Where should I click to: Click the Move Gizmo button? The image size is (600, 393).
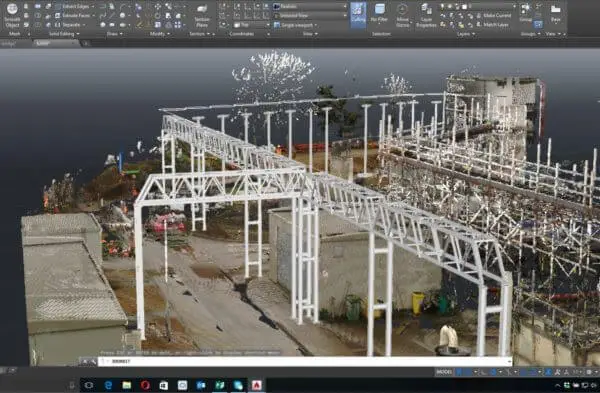click(403, 16)
